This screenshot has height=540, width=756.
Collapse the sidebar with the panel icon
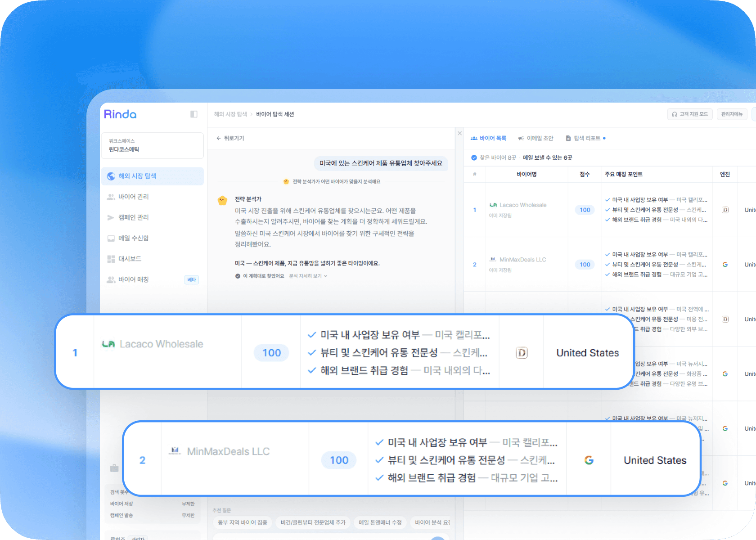(x=194, y=114)
